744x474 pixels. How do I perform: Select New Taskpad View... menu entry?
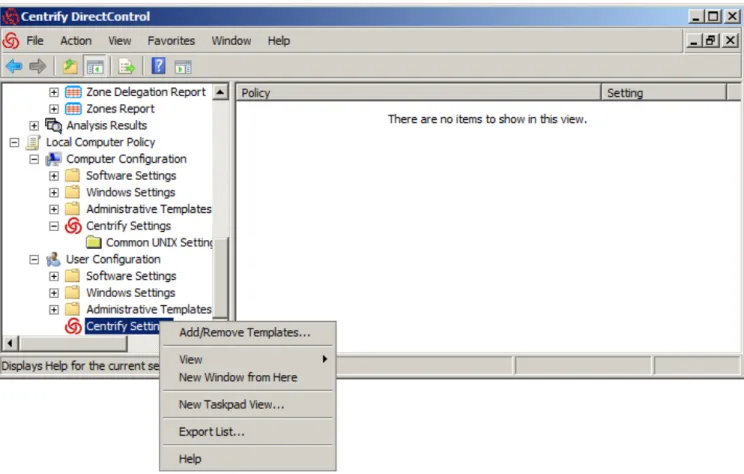coord(248,405)
